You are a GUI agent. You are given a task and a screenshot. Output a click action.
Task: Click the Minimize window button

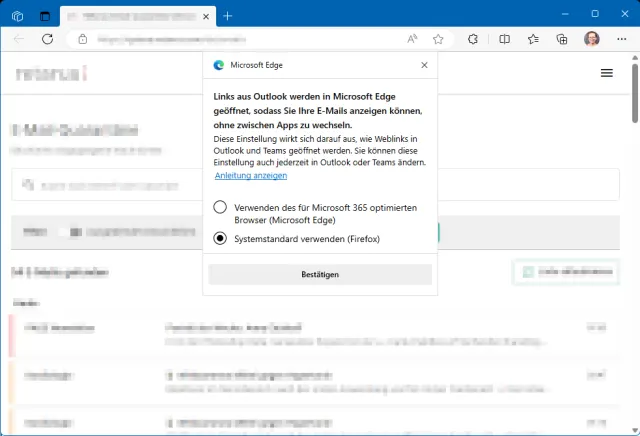tap(565, 14)
